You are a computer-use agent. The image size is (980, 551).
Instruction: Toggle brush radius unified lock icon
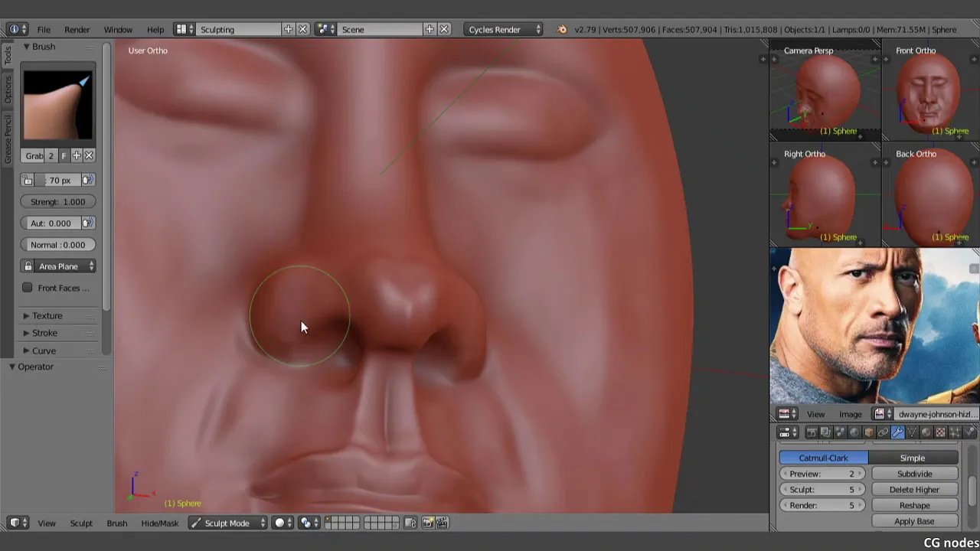(28, 180)
